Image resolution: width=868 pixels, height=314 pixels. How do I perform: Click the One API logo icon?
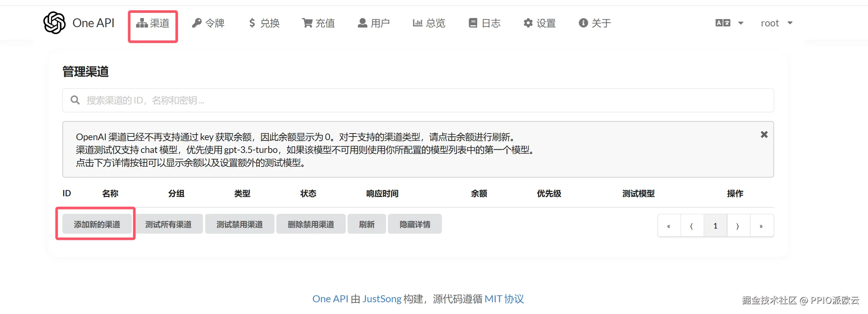point(54,23)
